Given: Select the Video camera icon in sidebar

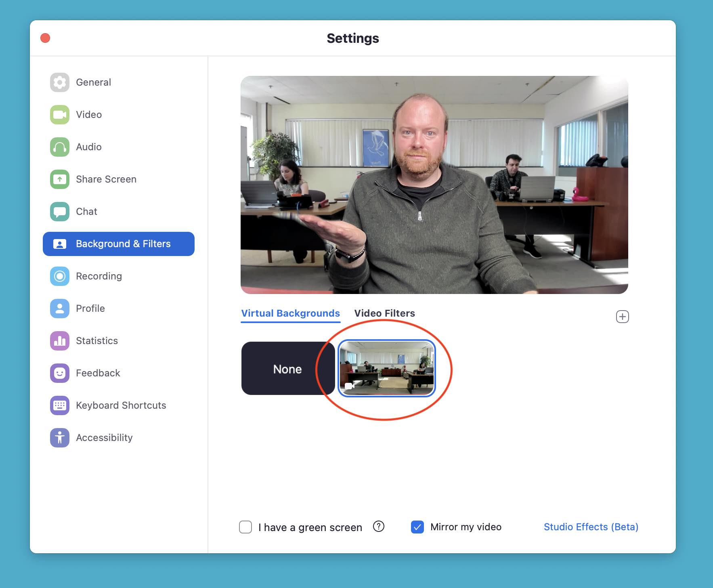Looking at the screenshot, I should [60, 115].
